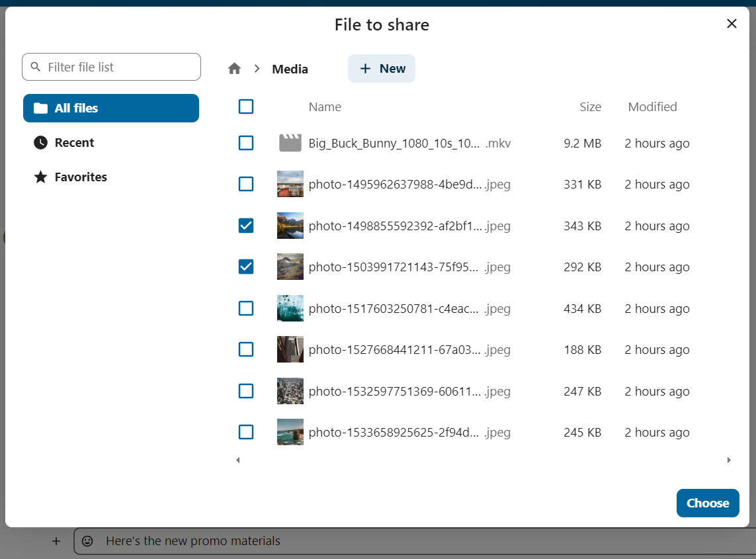Uncheck photo-1498855592392 to deselect it
Image resolution: width=756 pixels, height=559 pixels.
coord(246,226)
